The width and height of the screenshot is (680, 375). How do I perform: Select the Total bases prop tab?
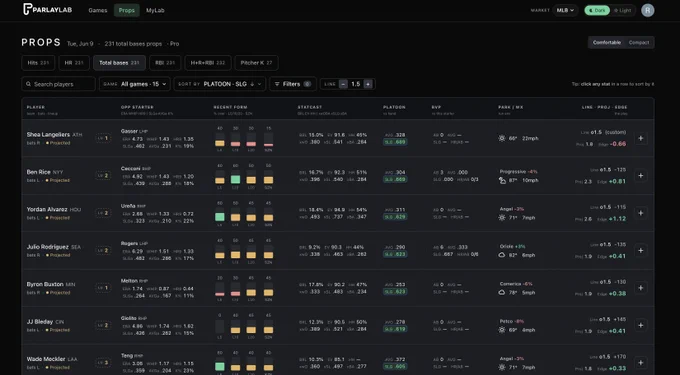(119, 63)
